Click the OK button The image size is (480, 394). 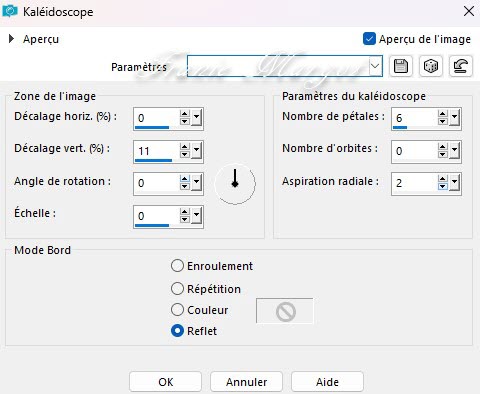click(x=165, y=382)
